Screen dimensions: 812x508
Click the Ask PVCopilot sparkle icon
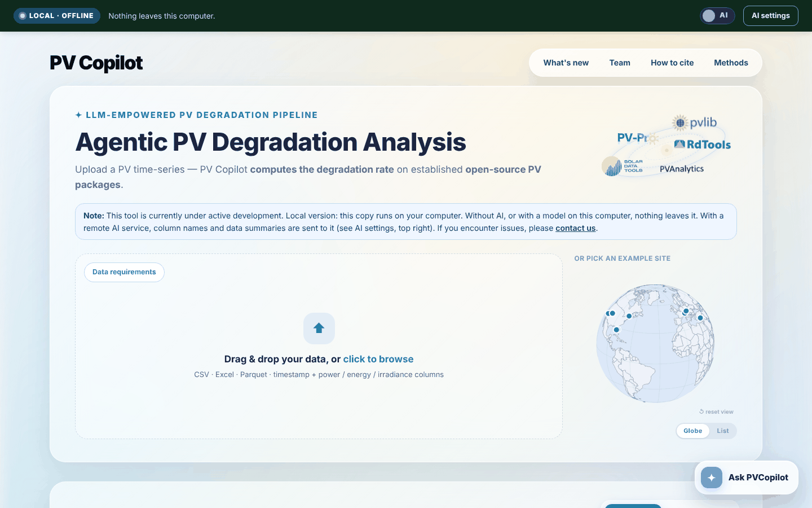tap(712, 478)
